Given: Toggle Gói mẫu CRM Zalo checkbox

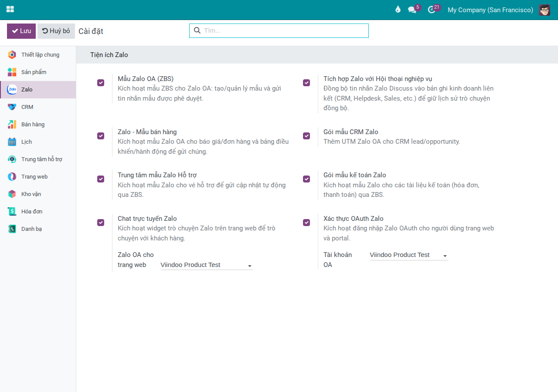Looking at the screenshot, I should pyautogui.click(x=306, y=136).
